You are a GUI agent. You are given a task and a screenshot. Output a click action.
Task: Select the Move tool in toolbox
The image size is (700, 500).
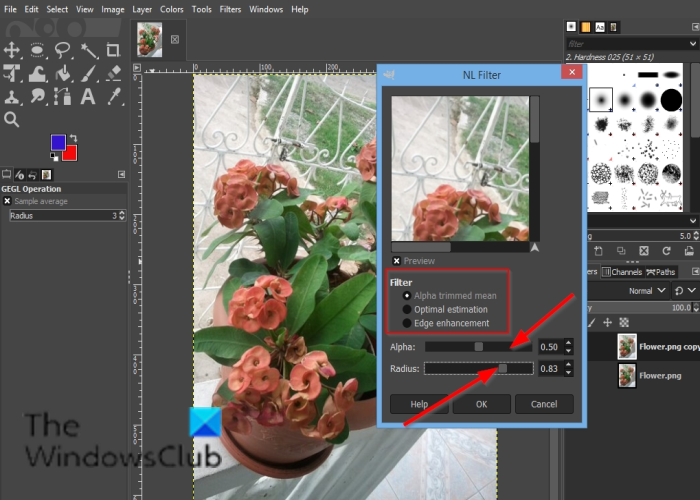(12, 50)
